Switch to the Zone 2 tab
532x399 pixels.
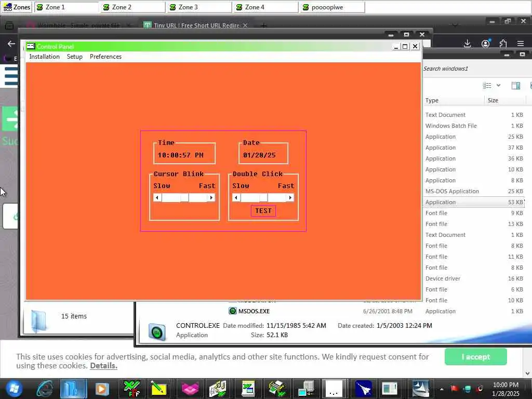pos(134,7)
